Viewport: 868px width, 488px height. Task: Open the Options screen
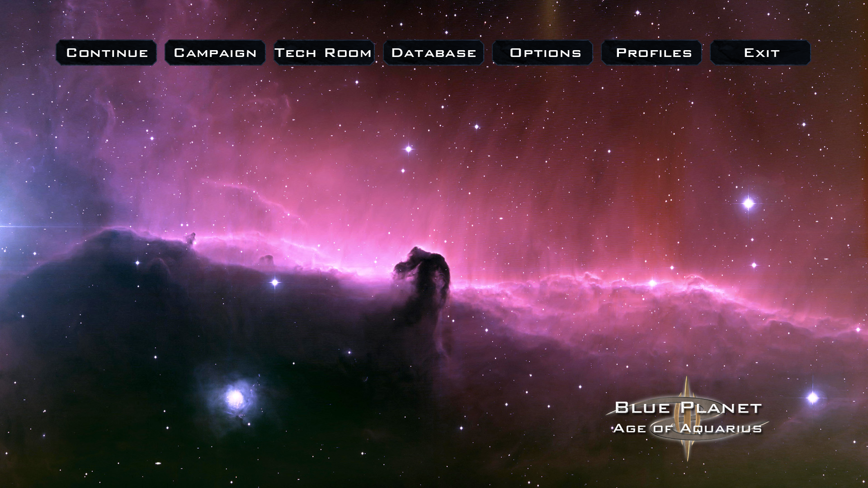(x=542, y=53)
